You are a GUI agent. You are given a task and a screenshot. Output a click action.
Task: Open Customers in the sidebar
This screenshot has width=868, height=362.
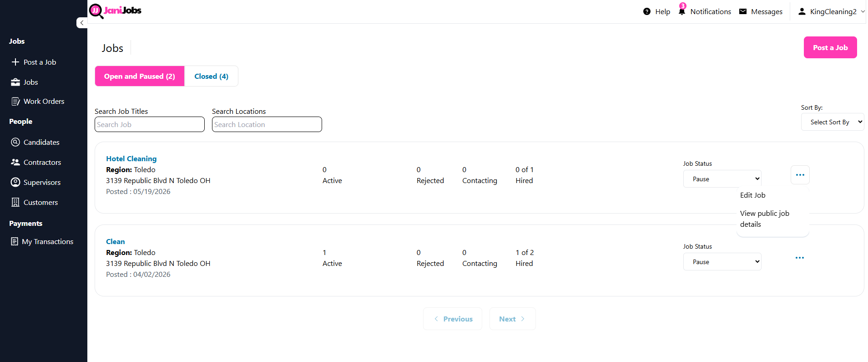[x=40, y=202]
